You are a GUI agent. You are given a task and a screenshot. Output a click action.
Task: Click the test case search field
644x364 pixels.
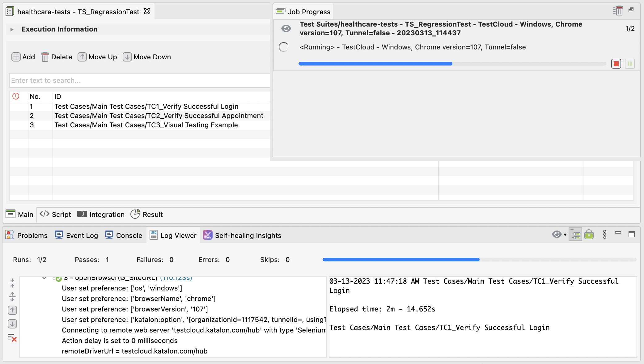pos(139,80)
